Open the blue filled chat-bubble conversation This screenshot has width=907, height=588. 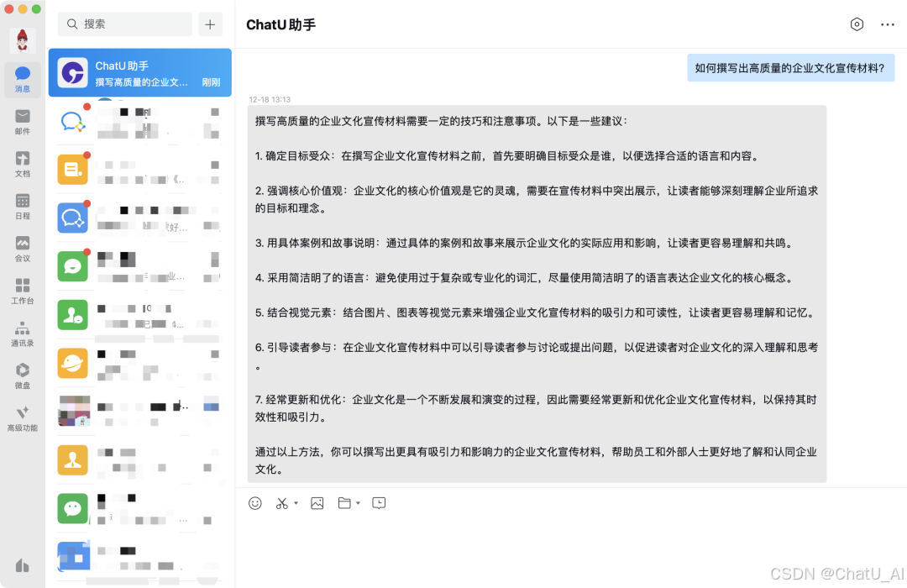[140, 218]
